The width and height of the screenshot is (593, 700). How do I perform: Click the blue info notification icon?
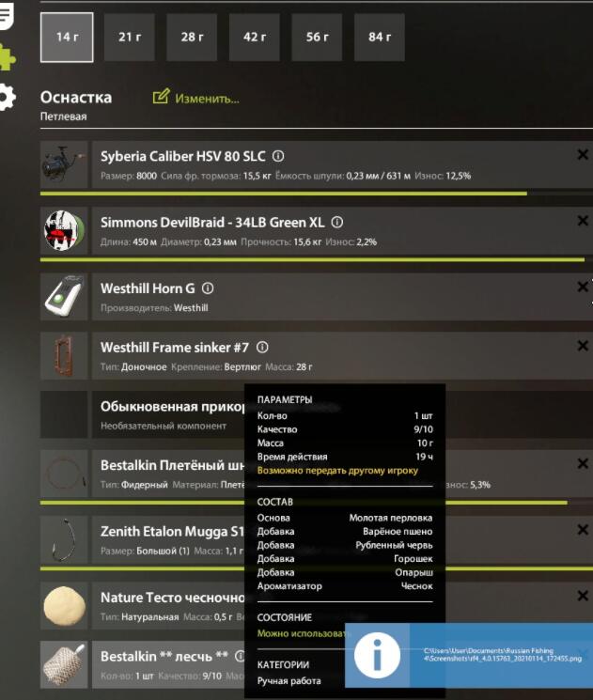point(378,655)
